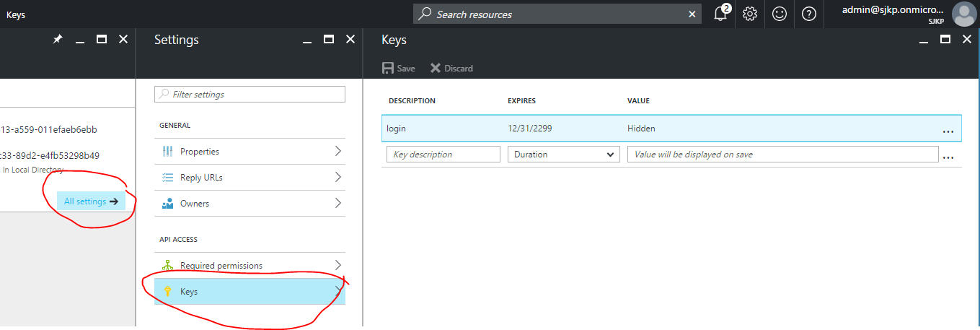Open the Duration dropdown
Viewport: 980px width, 330px height.
[564, 155]
